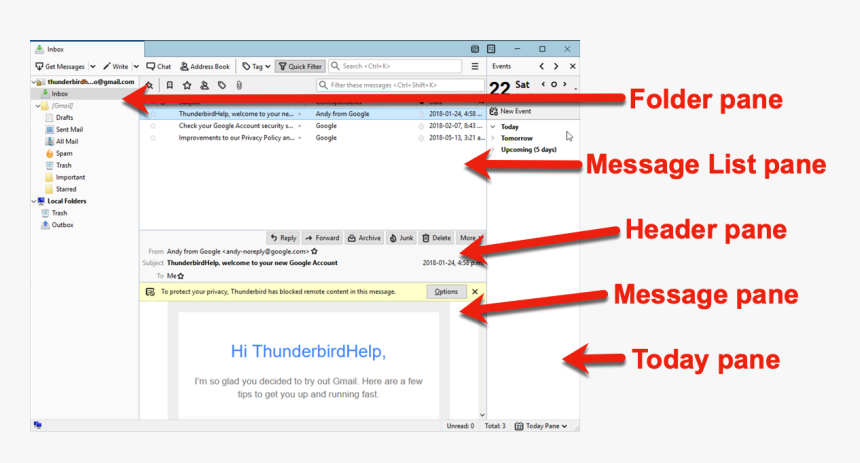Screen dimensions: 860x463
Task: Open the Tag dropdown
Action: click(256, 66)
